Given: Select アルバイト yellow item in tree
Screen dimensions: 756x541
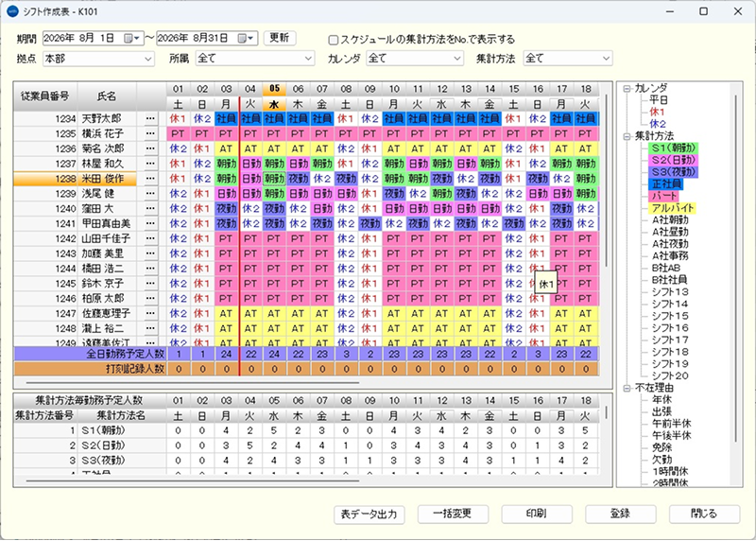Looking at the screenshot, I should pos(673,208).
